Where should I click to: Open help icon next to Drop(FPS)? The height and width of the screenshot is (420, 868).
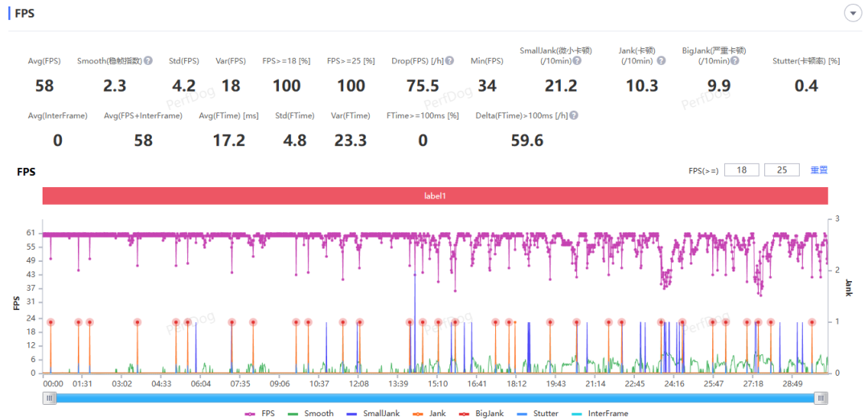(x=450, y=61)
